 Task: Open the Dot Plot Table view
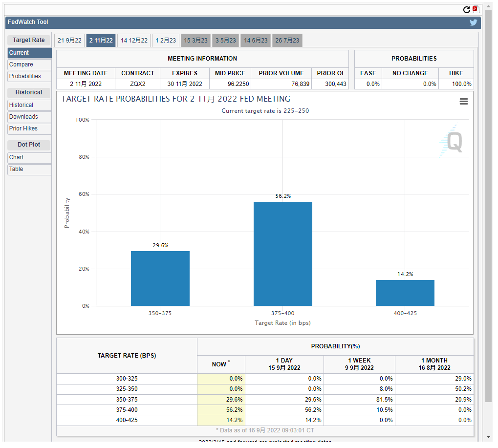(29, 169)
